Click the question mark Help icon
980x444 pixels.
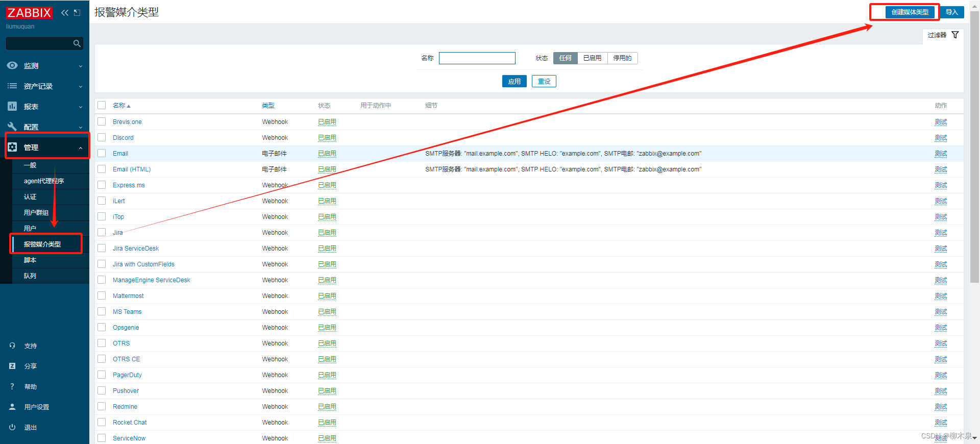click(x=12, y=386)
